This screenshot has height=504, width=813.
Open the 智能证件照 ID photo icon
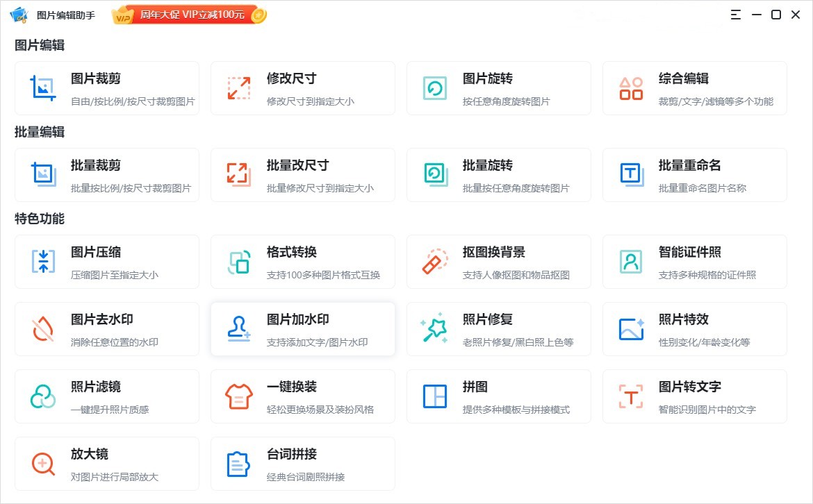tap(630, 262)
